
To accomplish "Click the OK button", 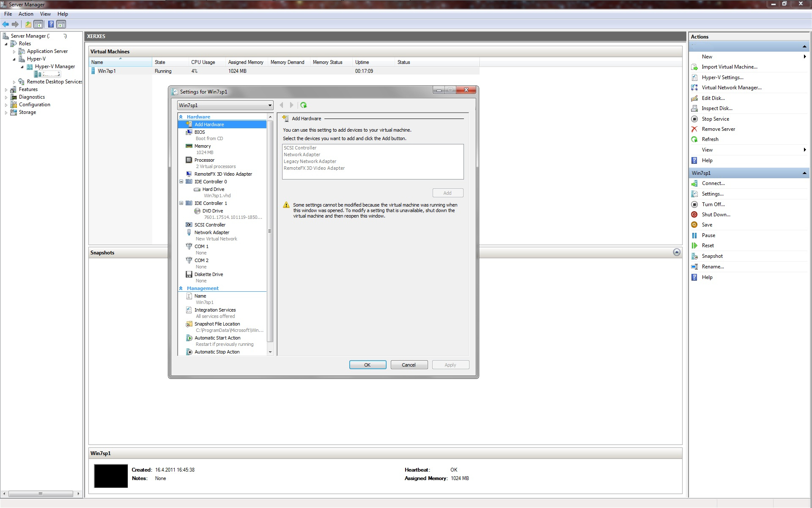I will [x=368, y=365].
